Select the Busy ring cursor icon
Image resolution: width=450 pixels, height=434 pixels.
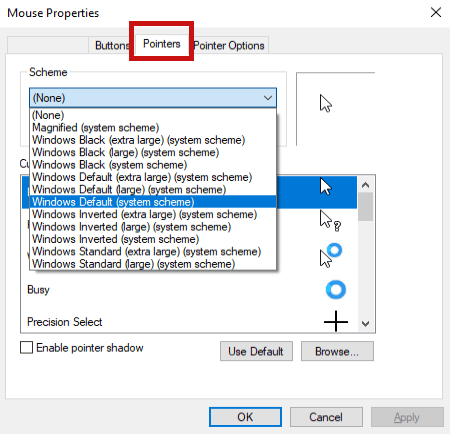click(x=336, y=289)
